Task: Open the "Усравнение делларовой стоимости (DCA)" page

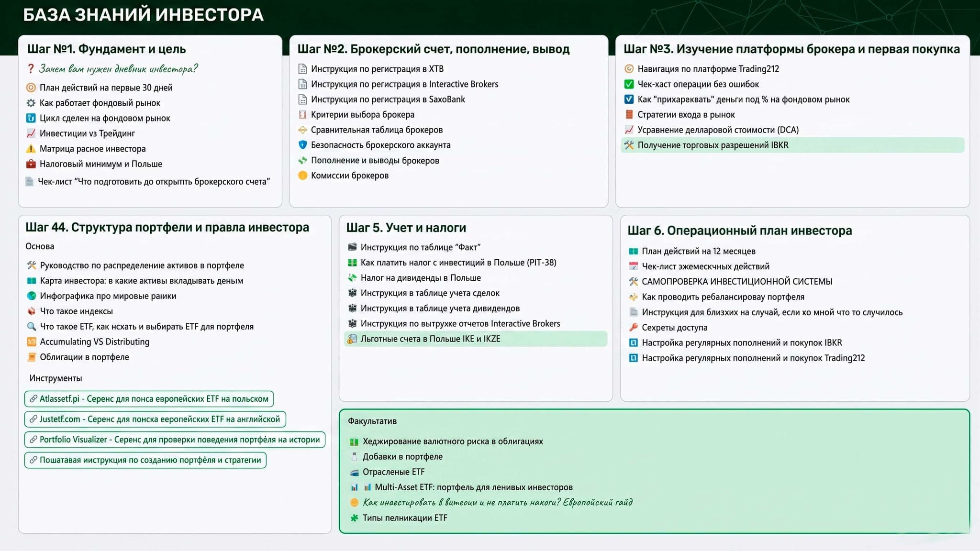Action: click(x=718, y=130)
